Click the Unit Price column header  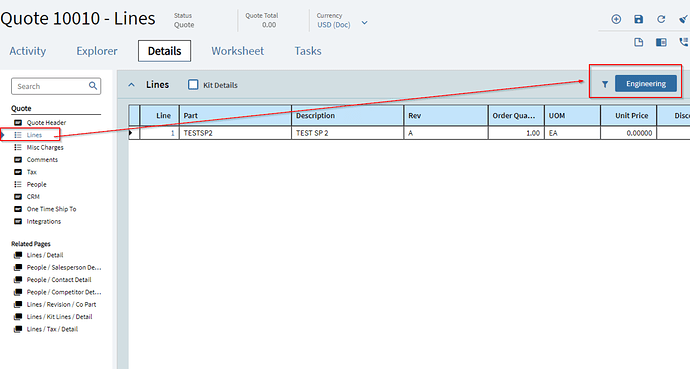coord(628,116)
